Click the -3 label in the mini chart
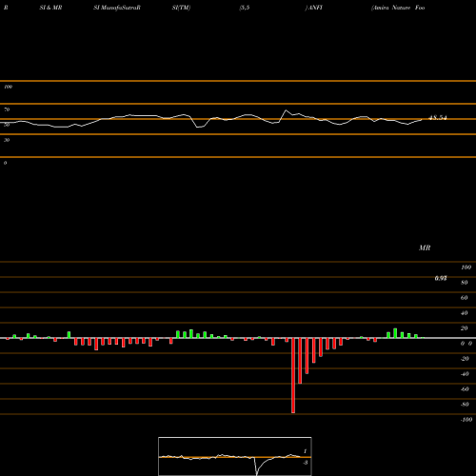The image size is (476, 476). click(306, 463)
